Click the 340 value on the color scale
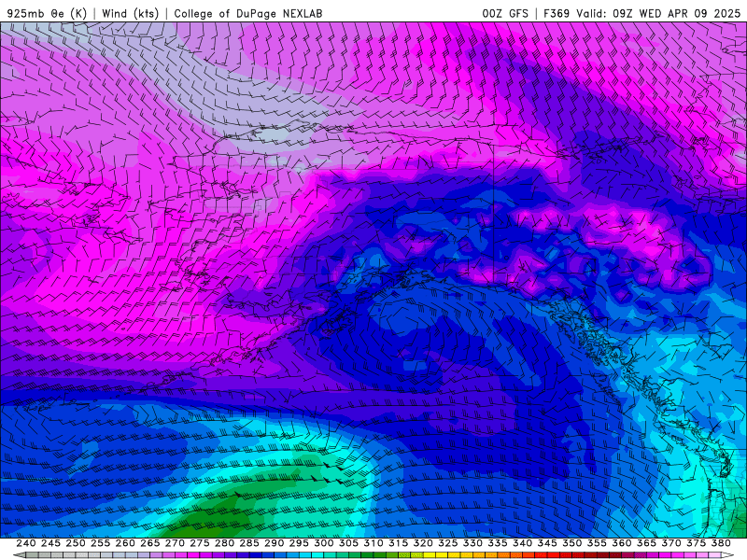Image resolution: width=747 pixels, height=560 pixels. (x=522, y=543)
